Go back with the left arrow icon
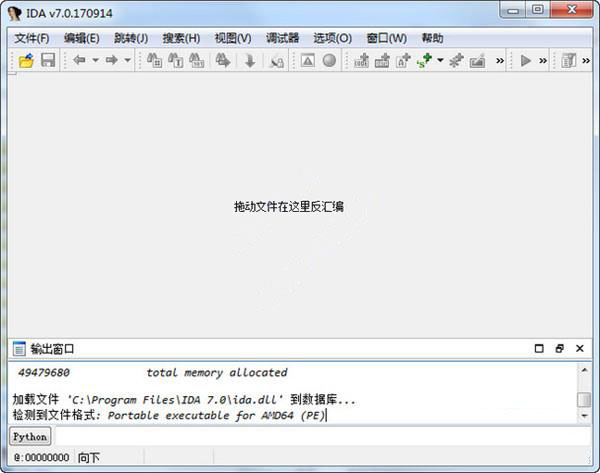This screenshot has height=473, width=600. tap(79, 60)
